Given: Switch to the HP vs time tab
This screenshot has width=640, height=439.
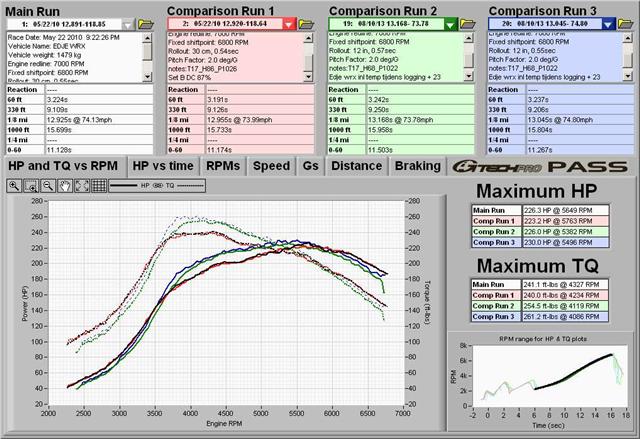Looking at the screenshot, I should [163, 166].
